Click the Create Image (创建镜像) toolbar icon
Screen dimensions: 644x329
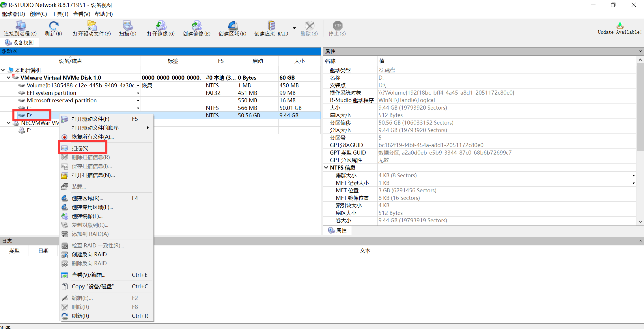[x=197, y=28]
